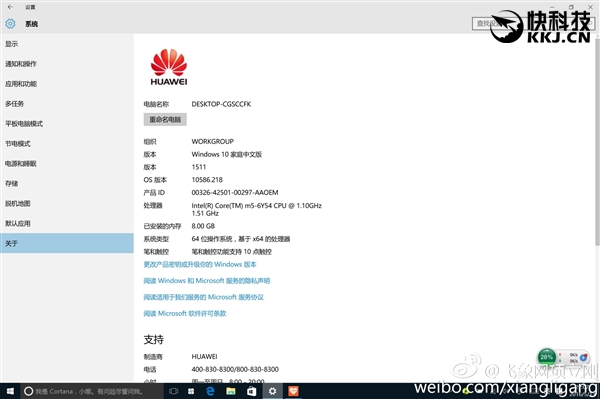Screen dimensions: 600x399
Task: Click the 支持 section heading
Action: 153,339
